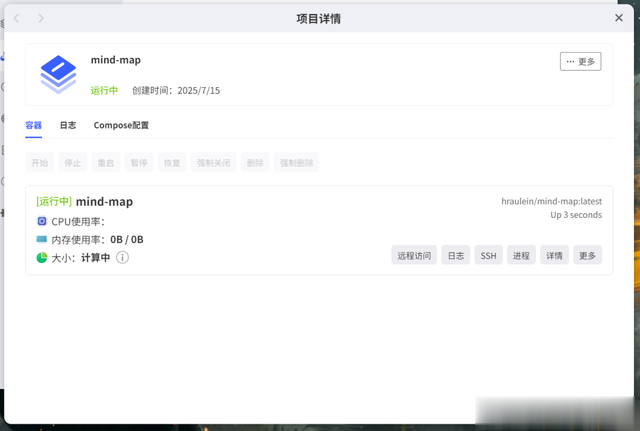The image size is (640, 431).
Task: Expand 更多 options in container row
Action: pyautogui.click(x=587, y=255)
